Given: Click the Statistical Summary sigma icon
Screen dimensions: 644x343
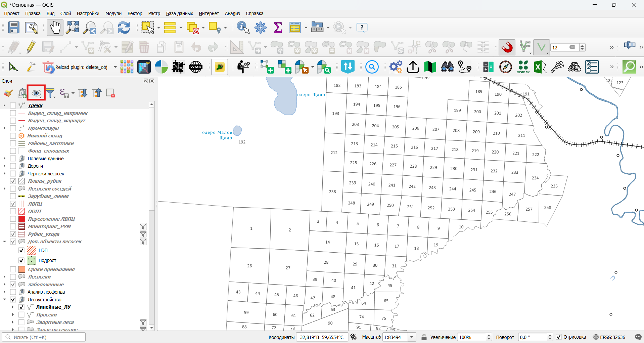Looking at the screenshot, I should [278, 28].
